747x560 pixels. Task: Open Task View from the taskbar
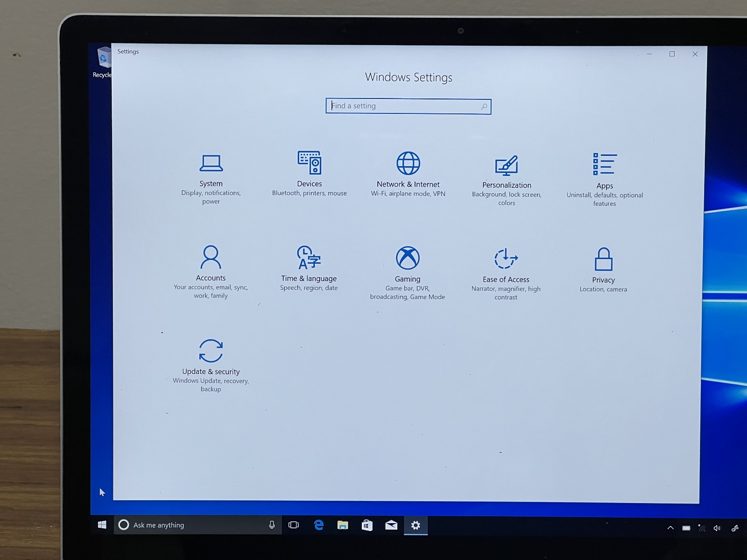click(x=294, y=525)
